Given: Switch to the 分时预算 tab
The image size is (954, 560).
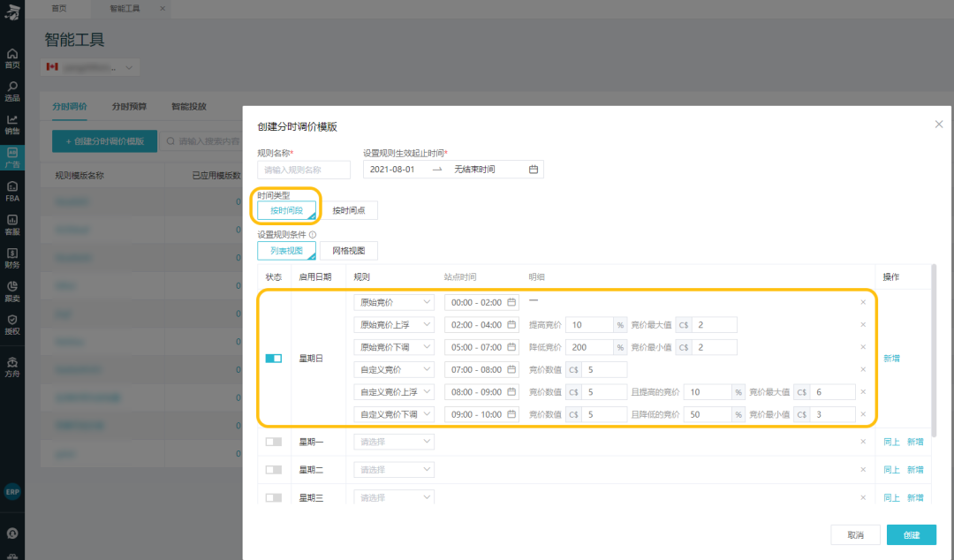Looking at the screenshot, I should (129, 107).
